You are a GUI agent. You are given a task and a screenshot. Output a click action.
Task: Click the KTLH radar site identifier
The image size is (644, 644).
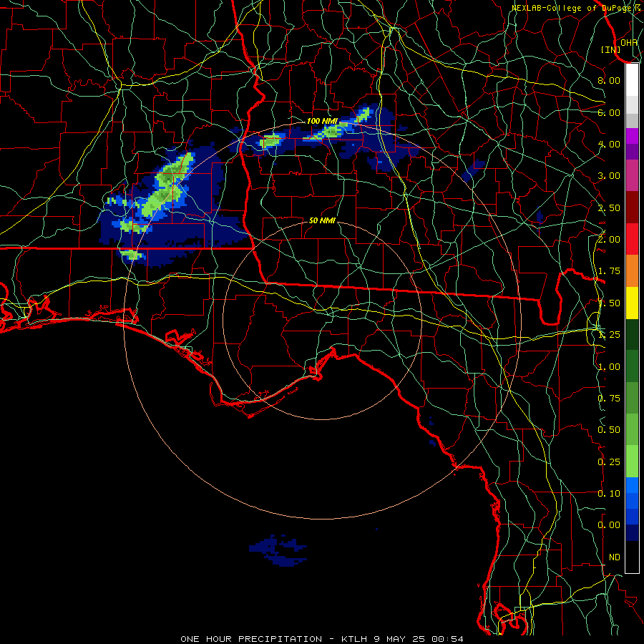354,639
